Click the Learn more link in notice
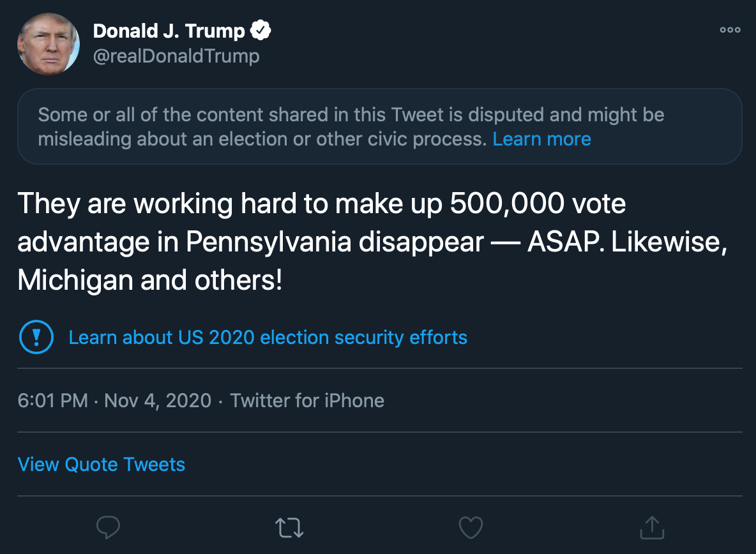Screen dimensions: 756x554 point(541,139)
